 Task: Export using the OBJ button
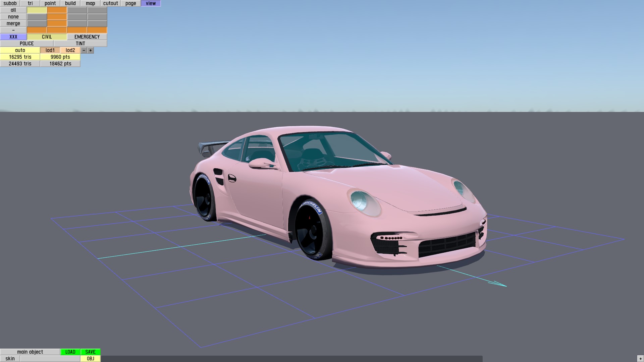pos(90,359)
